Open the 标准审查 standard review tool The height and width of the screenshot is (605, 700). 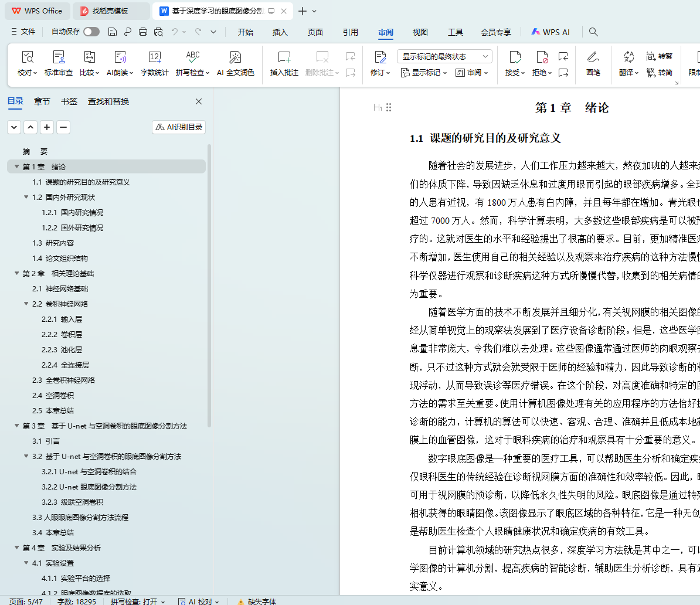59,57
